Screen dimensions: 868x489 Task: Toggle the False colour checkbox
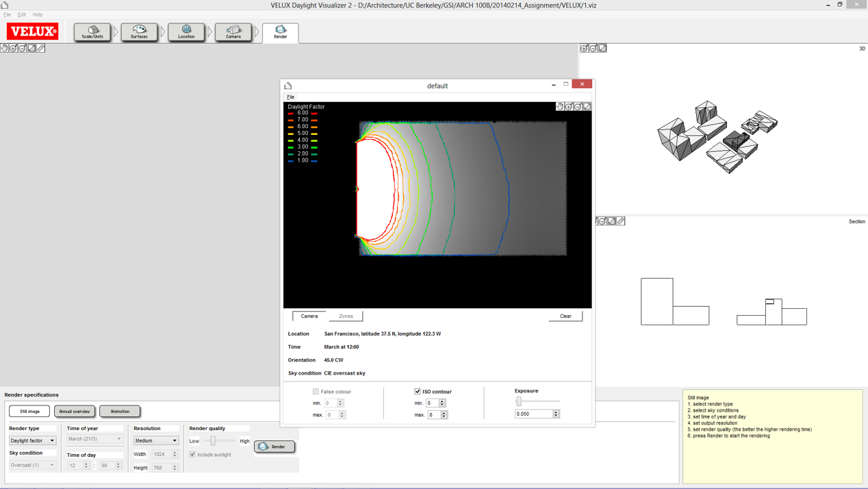tap(316, 392)
